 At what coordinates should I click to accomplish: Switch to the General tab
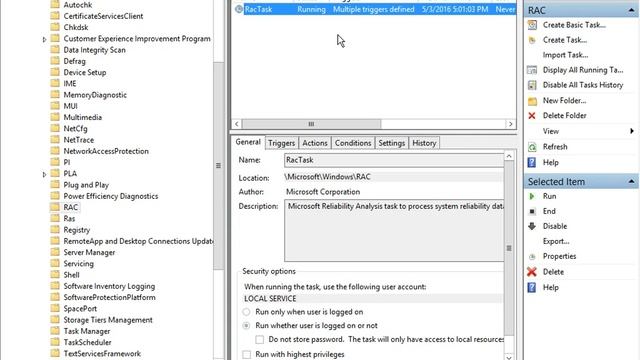pos(248,142)
